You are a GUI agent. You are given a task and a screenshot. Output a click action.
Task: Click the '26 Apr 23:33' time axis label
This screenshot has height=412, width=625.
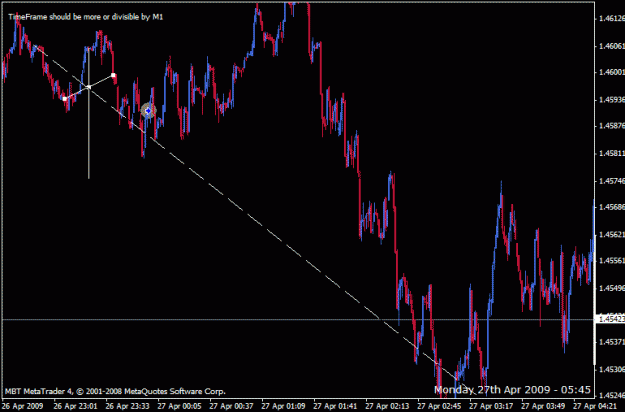tap(127, 406)
